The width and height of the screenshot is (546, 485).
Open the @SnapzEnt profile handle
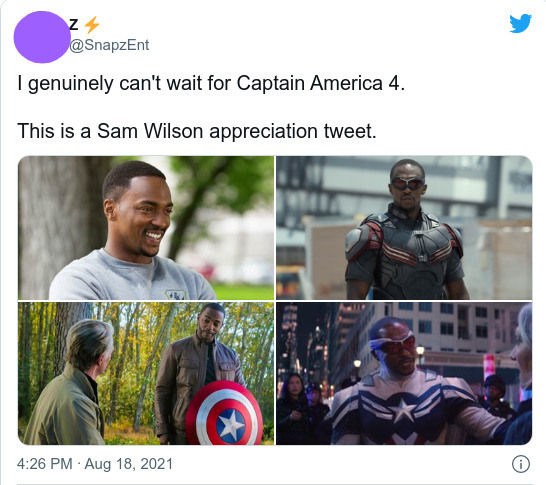[x=109, y=45]
